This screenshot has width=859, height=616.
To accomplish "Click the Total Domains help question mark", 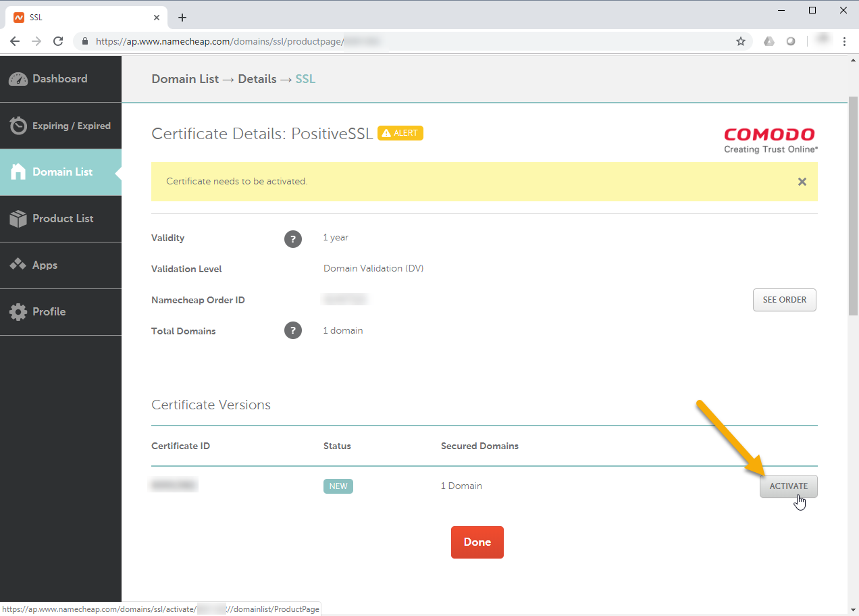I will 293,331.
